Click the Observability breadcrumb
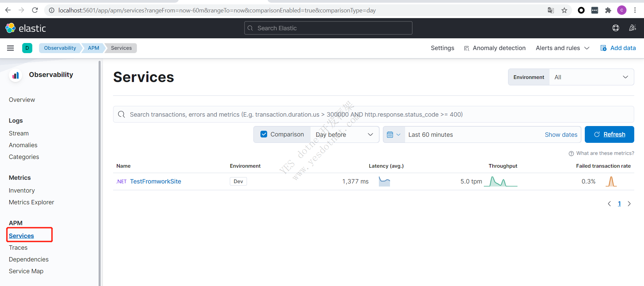 60,48
